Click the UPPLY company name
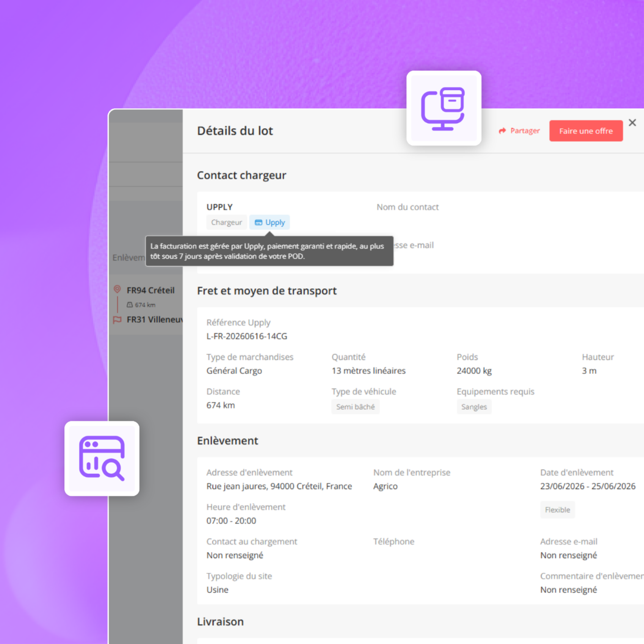The width and height of the screenshot is (644, 644). (x=219, y=207)
